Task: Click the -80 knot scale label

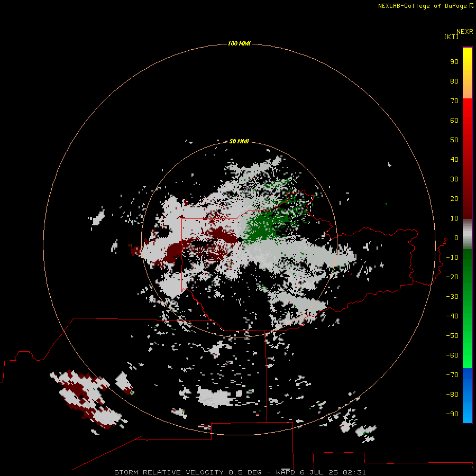Action: click(452, 395)
